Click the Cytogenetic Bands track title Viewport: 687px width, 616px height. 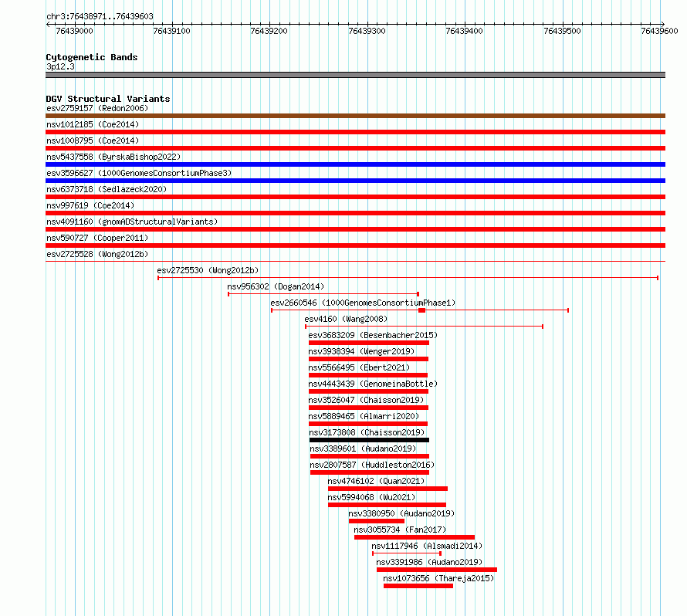coord(92,57)
